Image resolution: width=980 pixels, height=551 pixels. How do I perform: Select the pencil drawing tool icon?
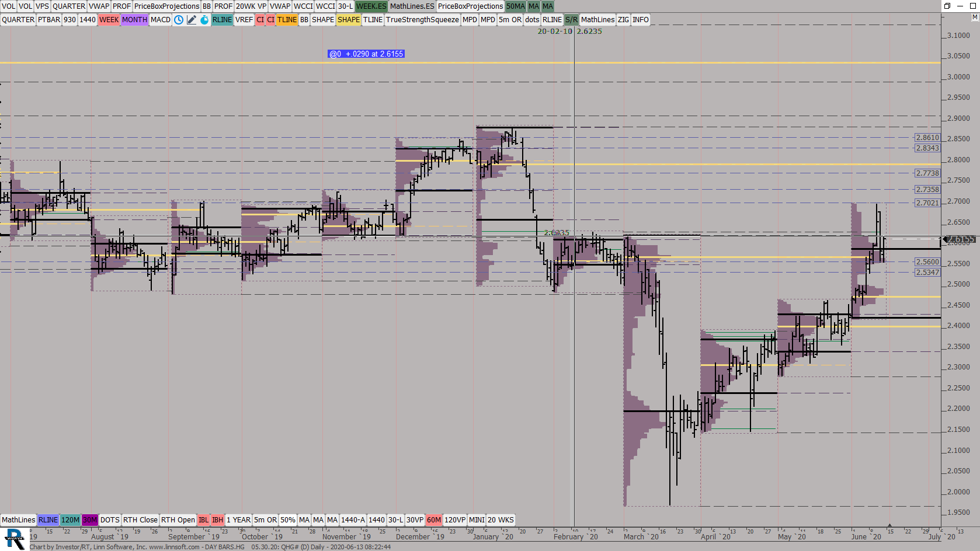pos(192,20)
